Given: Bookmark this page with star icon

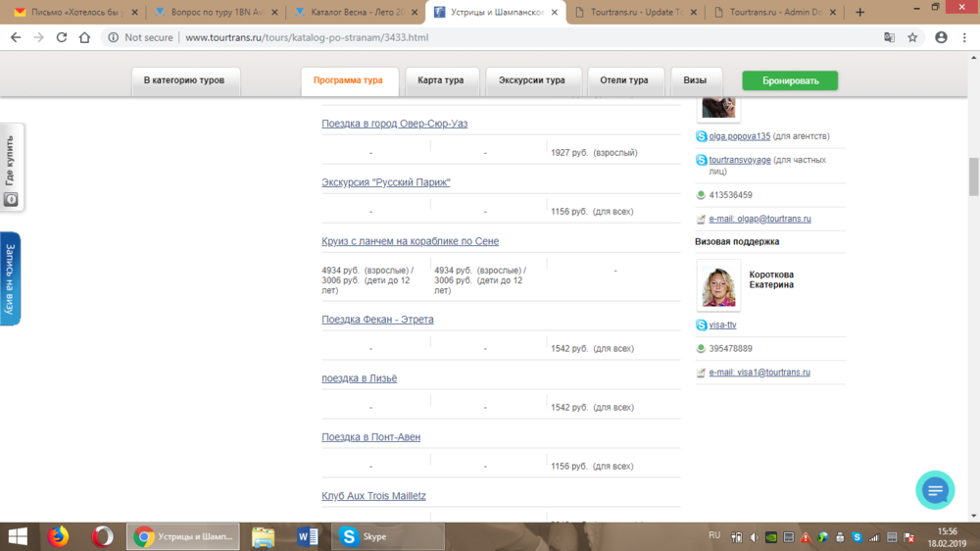Looking at the screenshot, I should click(912, 37).
